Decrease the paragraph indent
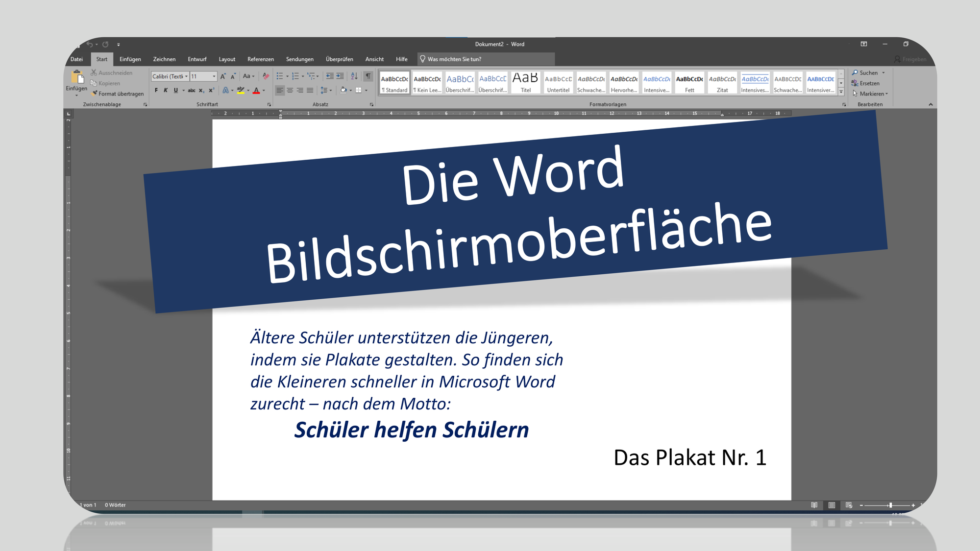This screenshot has width=980, height=551. coord(330,76)
